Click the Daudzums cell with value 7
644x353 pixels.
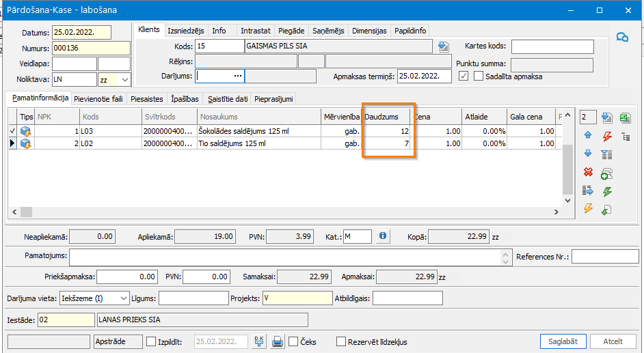[x=387, y=143]
